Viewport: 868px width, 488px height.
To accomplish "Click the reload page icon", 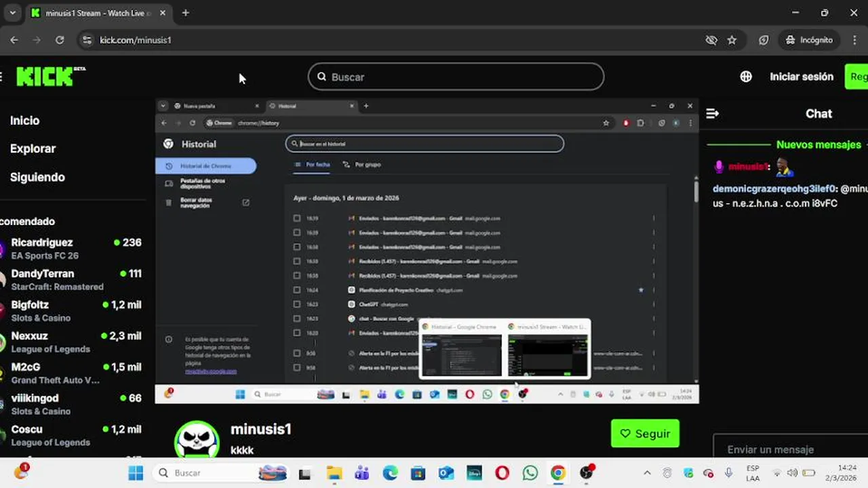I will (x=60, y=40).
